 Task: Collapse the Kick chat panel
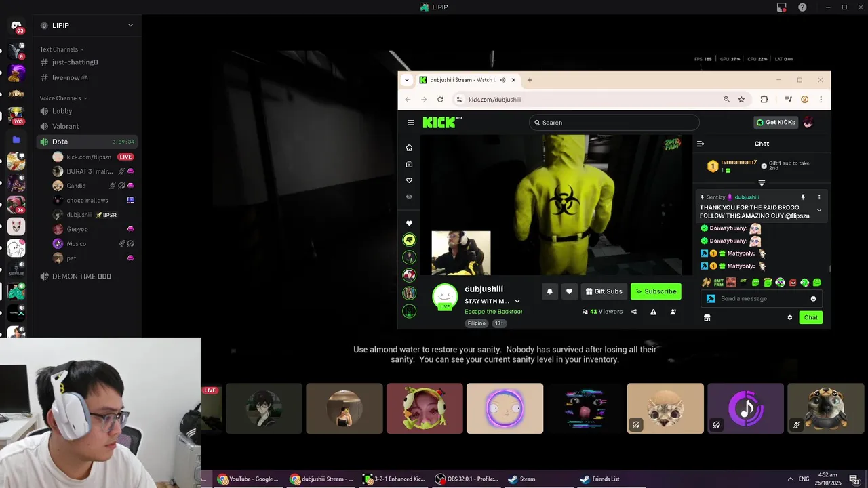click(701, 144)
